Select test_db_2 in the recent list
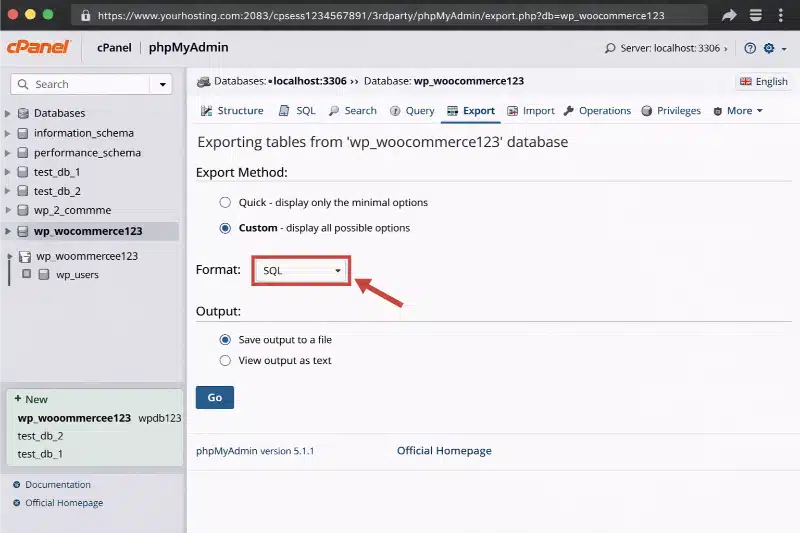The height and width of the screenshot is (533, 800). click(40, 436)
